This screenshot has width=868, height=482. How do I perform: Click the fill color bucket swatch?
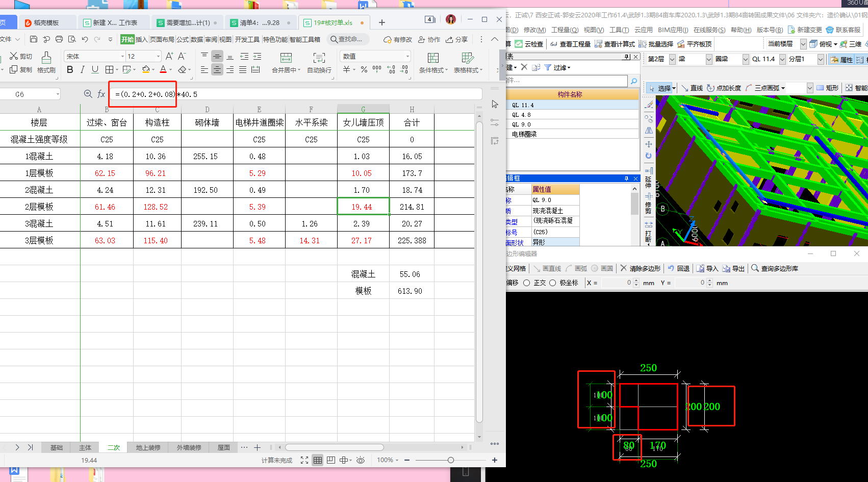146,69
